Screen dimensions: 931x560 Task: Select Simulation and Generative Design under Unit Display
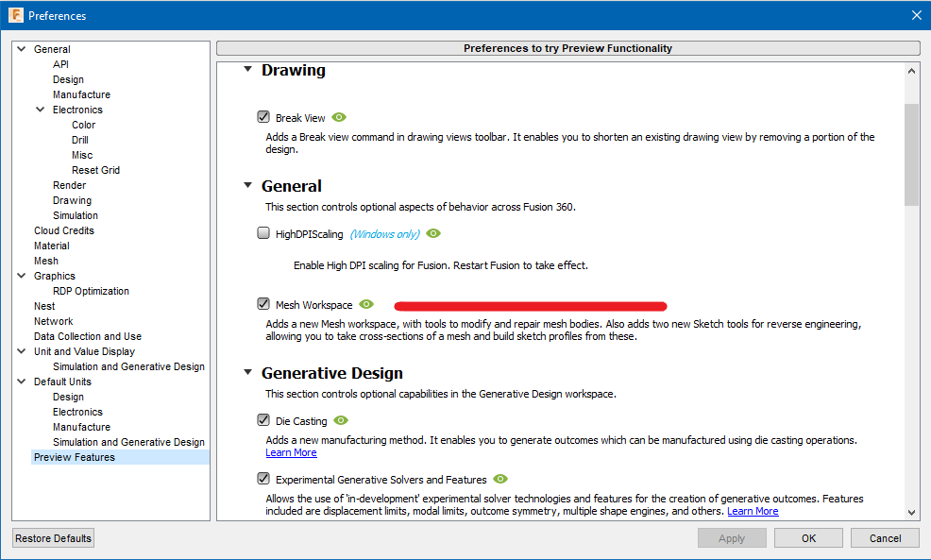coord(128,366)
